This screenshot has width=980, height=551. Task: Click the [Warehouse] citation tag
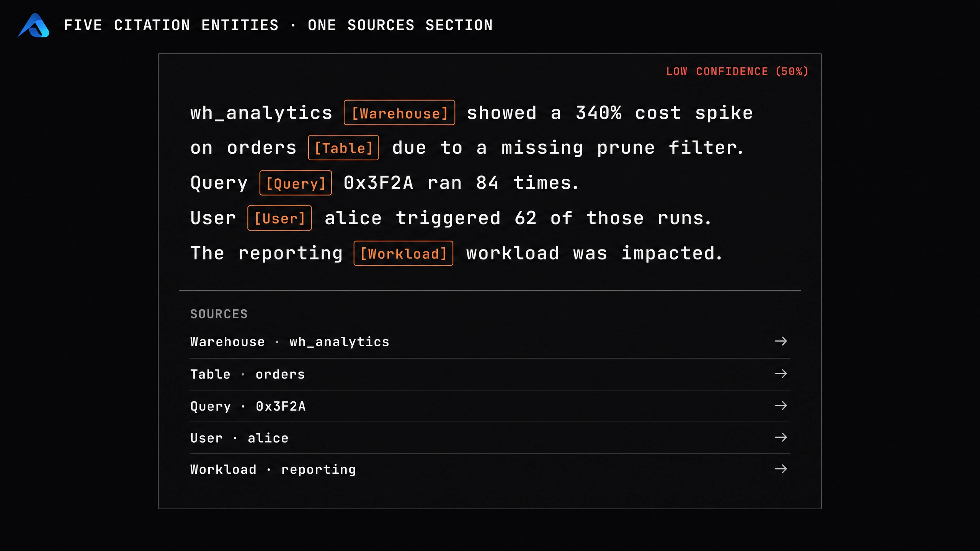[x=399, y=112]
